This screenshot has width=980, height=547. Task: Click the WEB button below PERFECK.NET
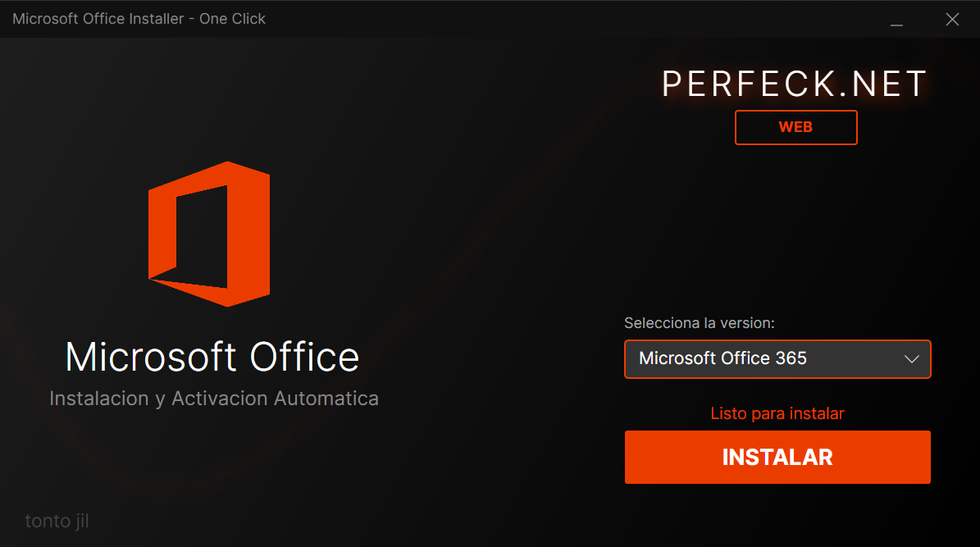[x=795, y=127]
